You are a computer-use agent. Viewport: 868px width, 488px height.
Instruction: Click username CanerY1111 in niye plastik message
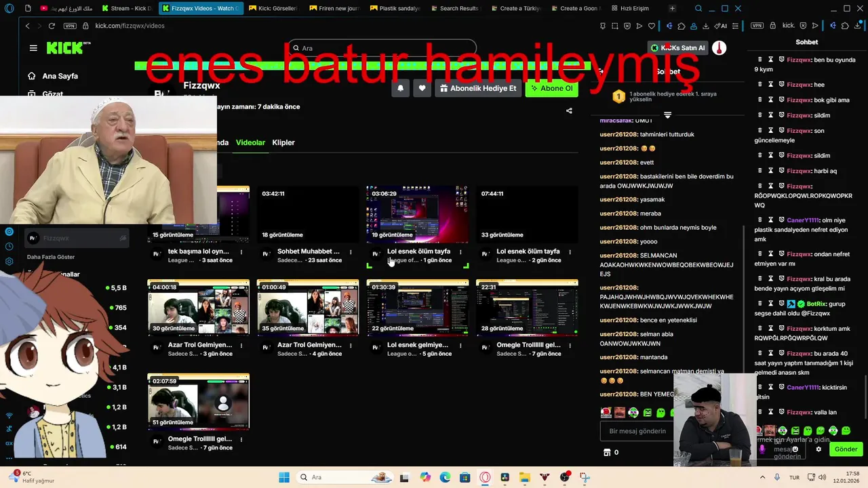pos(803,220)
